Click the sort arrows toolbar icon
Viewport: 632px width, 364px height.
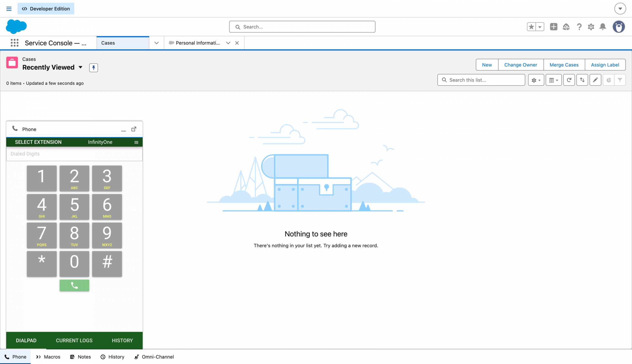click(x=582, y=80)
